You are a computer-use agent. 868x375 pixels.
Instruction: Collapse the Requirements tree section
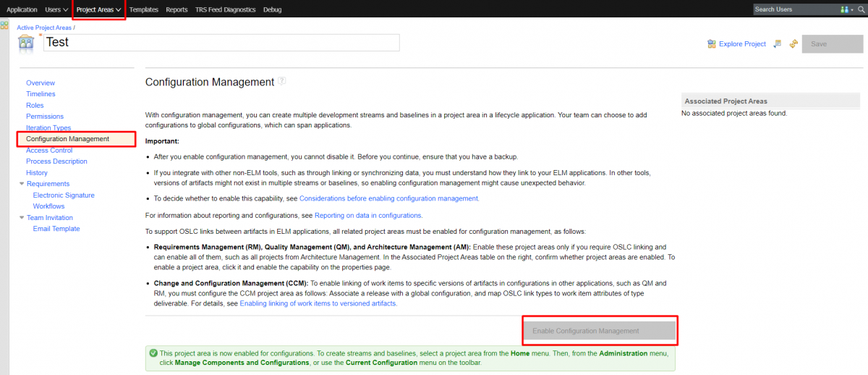[x=22, y=184]
